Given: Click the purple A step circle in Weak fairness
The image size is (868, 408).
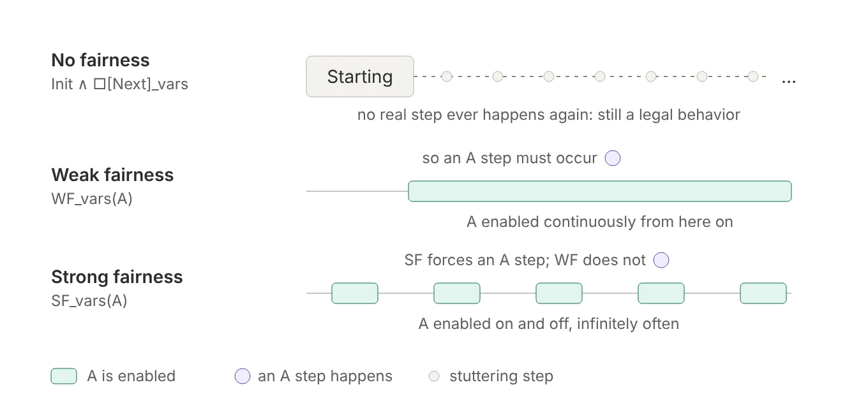Looking at the screenshot, I should [x=613, y=158].
